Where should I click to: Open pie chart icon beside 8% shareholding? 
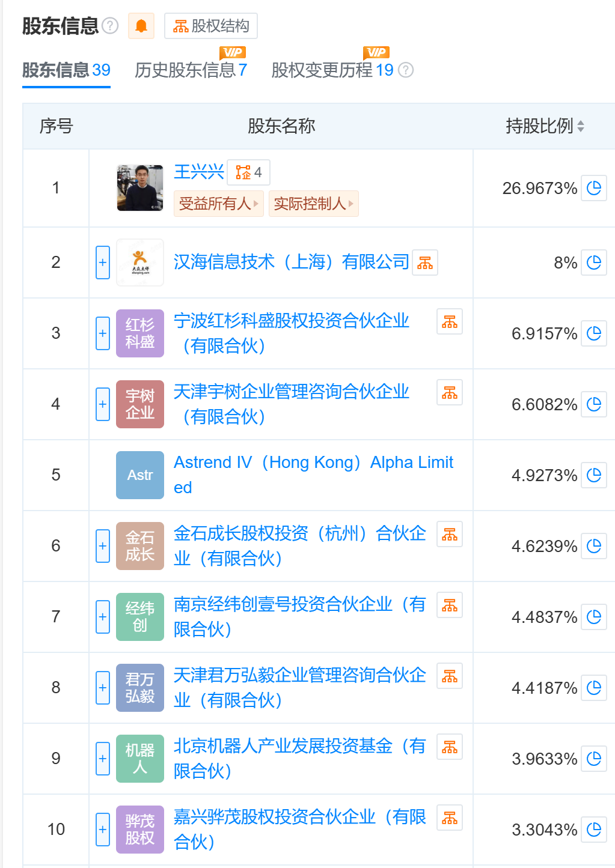click(594, 263)
